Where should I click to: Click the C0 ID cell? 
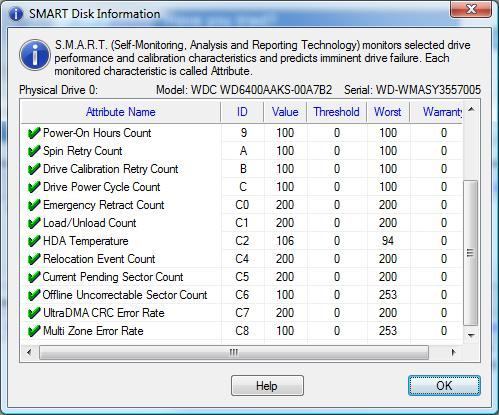[x=242, y=205]
